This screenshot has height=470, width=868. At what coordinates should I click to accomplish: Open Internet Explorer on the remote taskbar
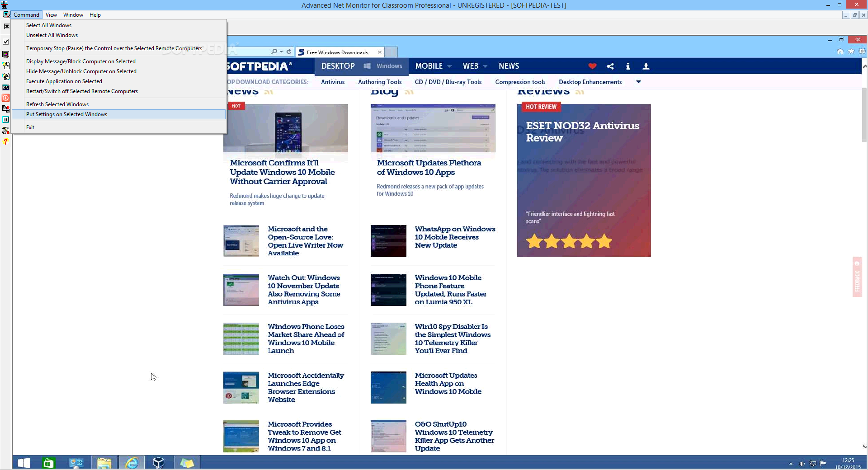coord(132,463)
